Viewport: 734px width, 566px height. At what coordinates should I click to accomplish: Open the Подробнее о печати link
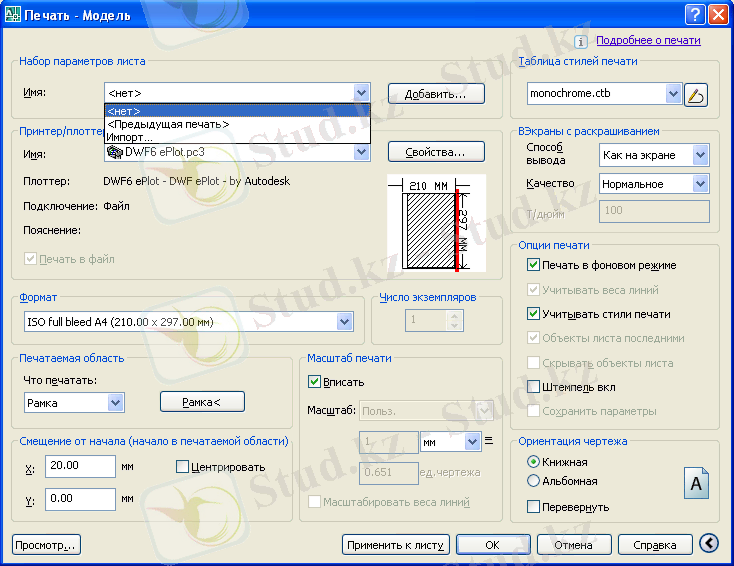[648, 41]
